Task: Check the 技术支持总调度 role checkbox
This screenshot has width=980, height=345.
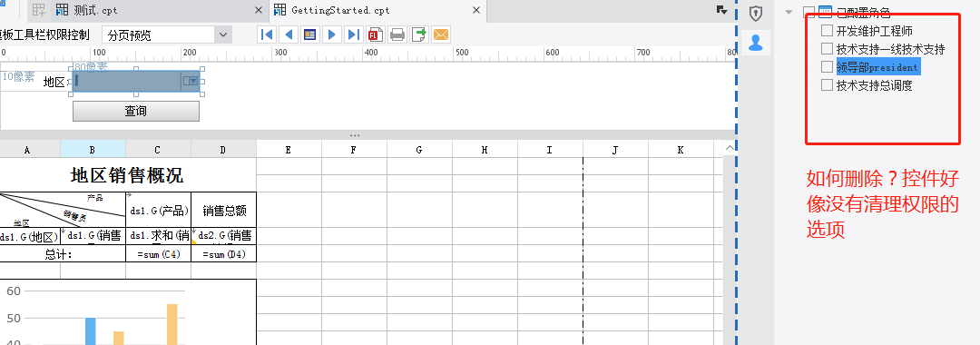Action: [827, 84]
